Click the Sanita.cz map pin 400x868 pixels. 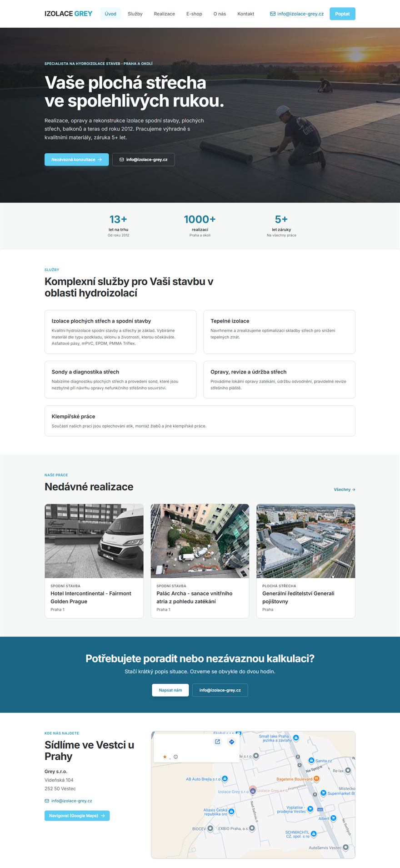coord(311,761)
